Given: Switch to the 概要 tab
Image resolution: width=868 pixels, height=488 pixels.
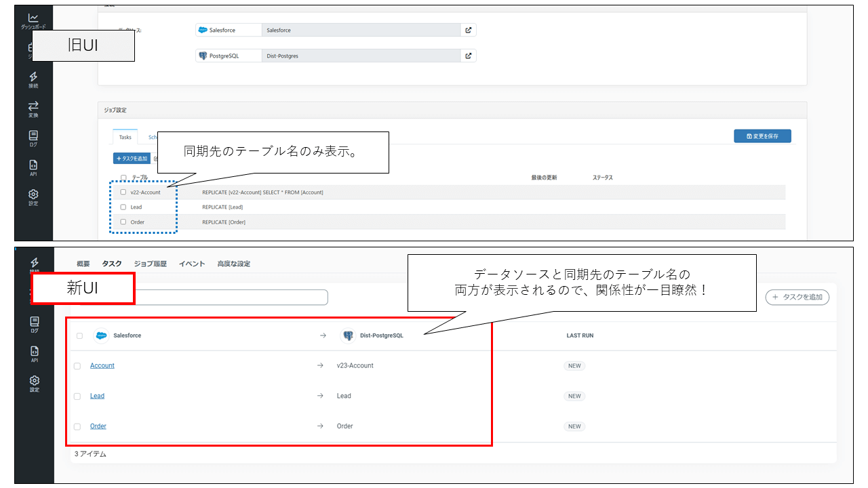Looking at the screenshot, I should [x=83, y=264].
